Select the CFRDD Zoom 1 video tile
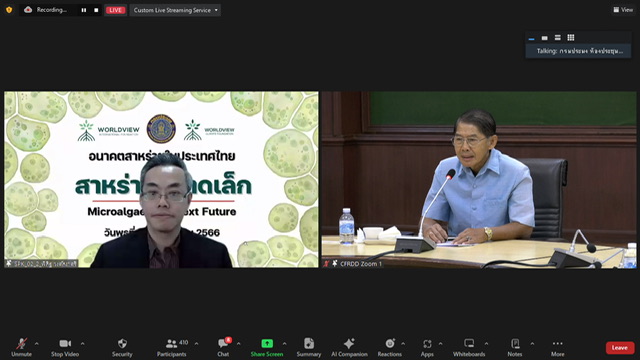The image size is (640, 360). click(x=479, y=180)
